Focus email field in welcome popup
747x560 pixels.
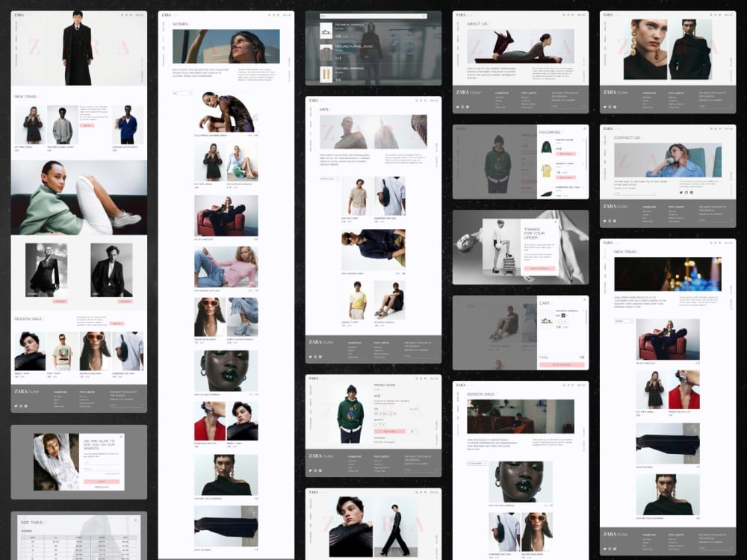(102, 464)
